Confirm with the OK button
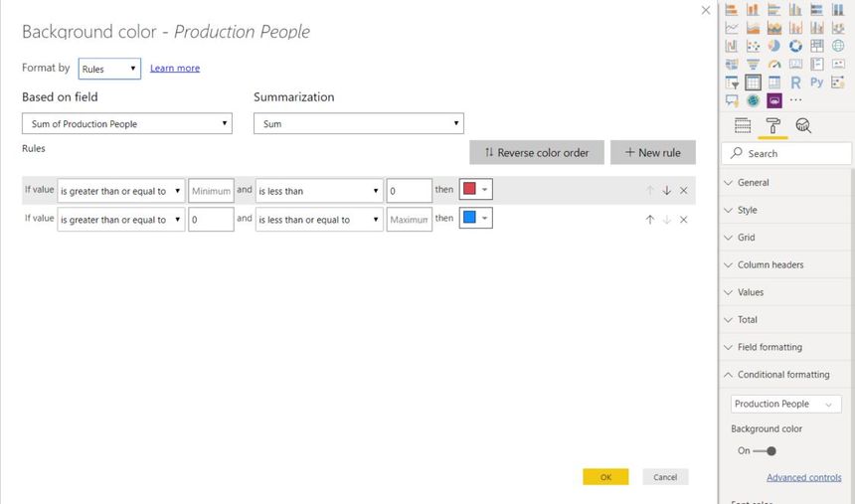Image resolution: width=855 pixels, height=504 pixels. (605, 477)
